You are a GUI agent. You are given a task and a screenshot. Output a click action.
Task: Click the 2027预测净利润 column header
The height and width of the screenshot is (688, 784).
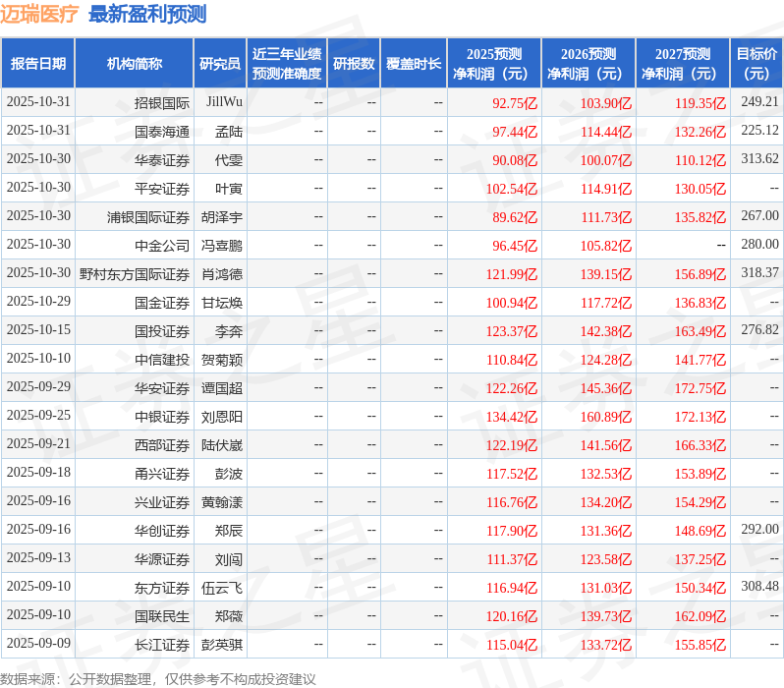[x=683, y=63]
